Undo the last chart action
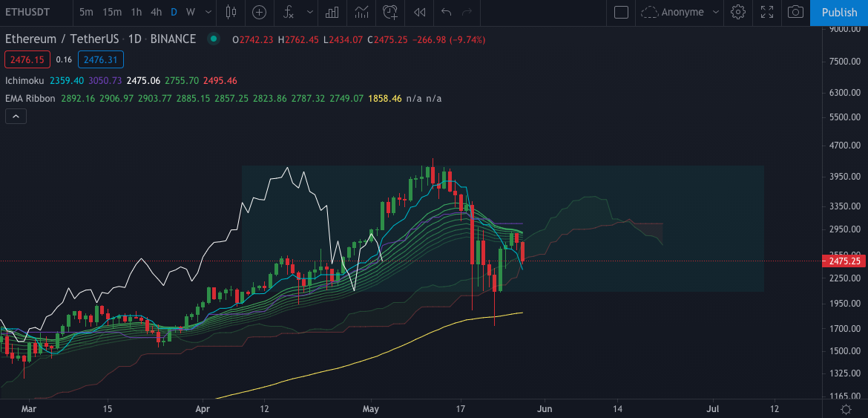 click(x=446, y=12)
